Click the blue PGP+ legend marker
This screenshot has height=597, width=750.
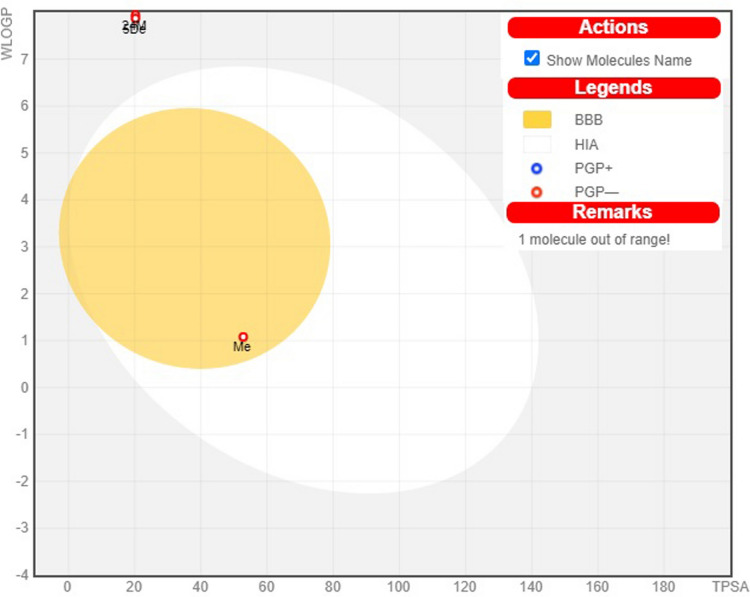click(x=537, y=168)
